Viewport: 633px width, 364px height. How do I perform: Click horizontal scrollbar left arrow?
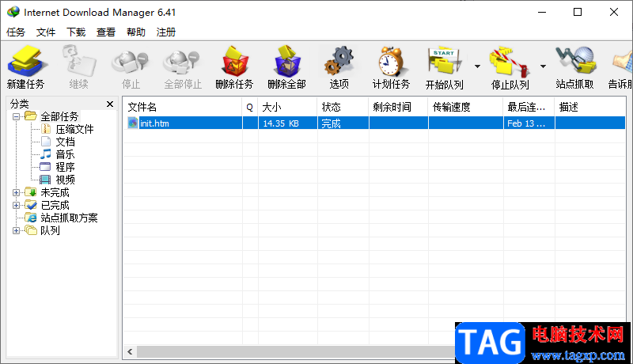130,351
